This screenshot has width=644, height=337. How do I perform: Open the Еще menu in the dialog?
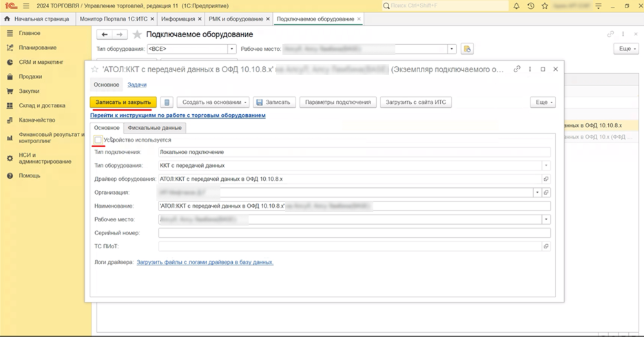pos(543,102)
